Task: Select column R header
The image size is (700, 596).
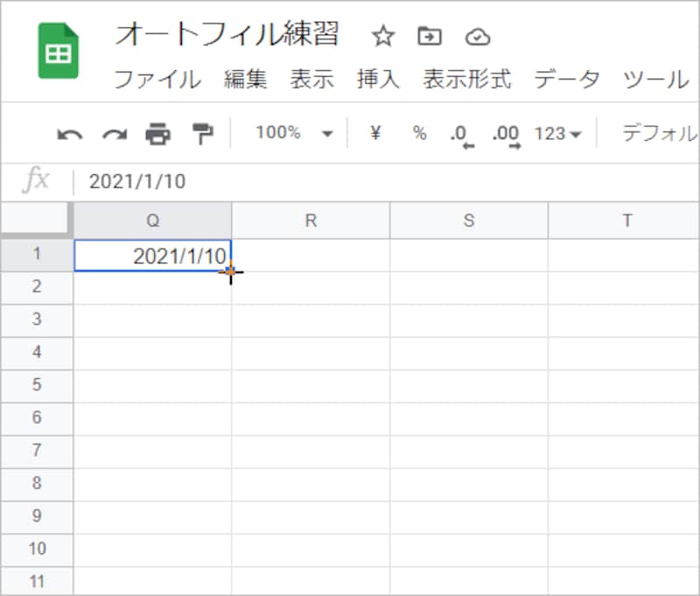Action: click(x=311, y=221)
